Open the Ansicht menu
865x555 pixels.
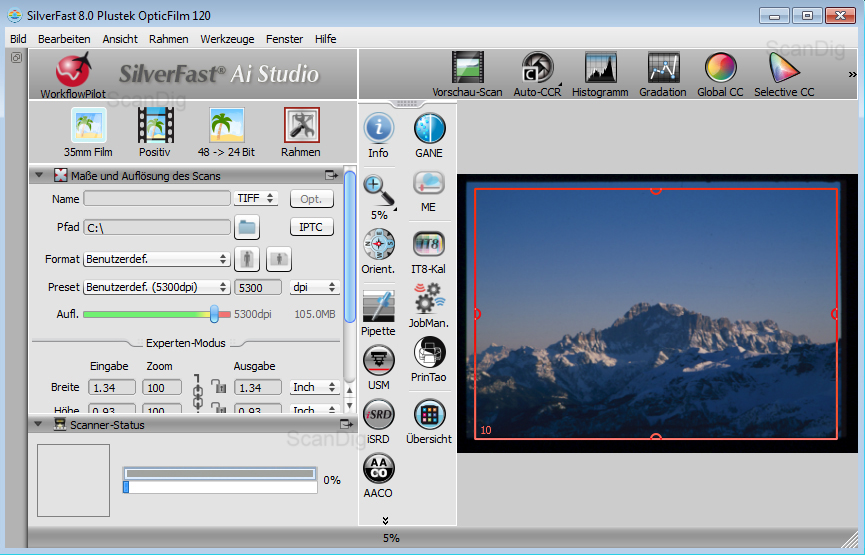tap(120, 39)
